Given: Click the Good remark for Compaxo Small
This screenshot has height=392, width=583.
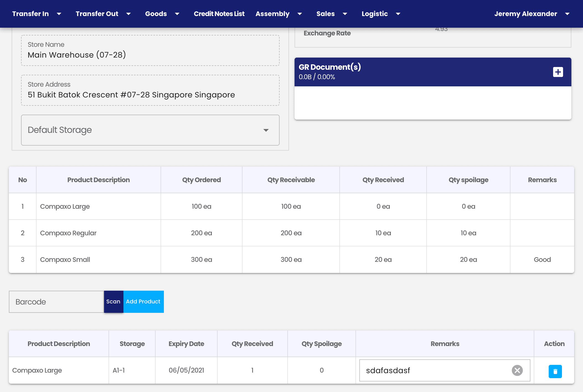Looking at the screenshot, I should [x=542, y=260].
